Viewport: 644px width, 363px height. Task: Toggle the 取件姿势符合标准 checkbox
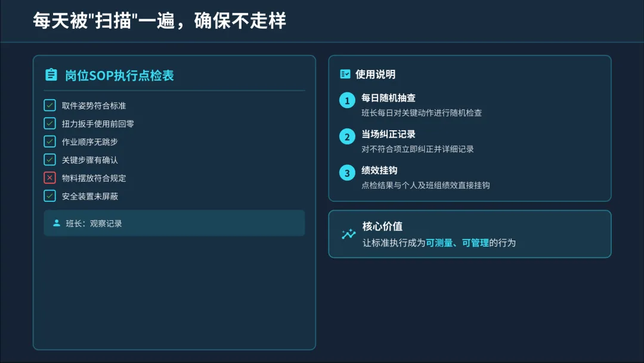pos(49,105)
